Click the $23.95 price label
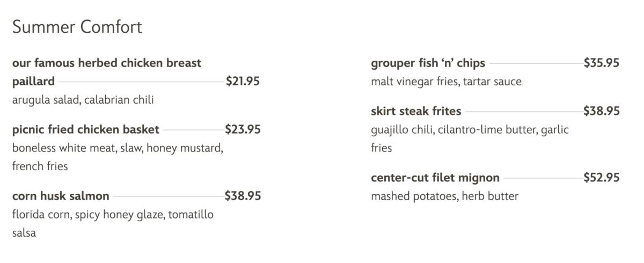The height and width of the screenshot is (263, 644). (243, 129)
